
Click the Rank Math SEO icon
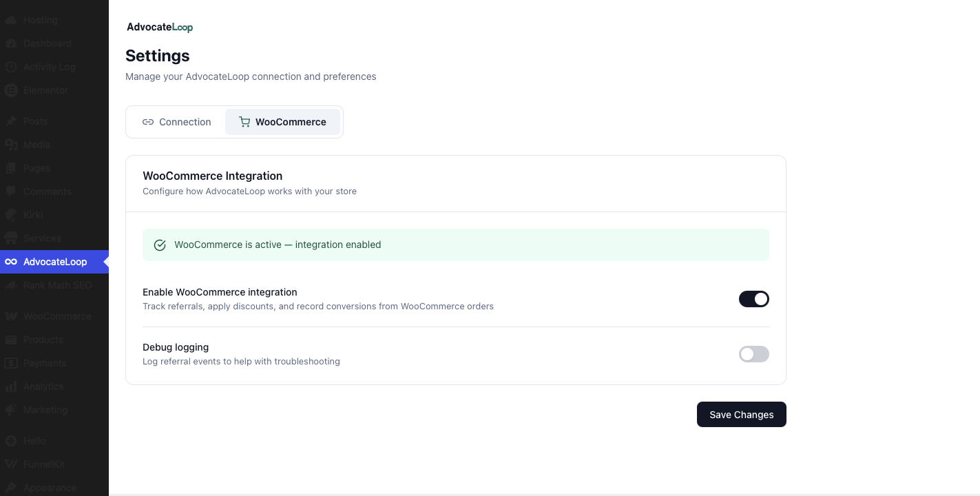pyautogui.click(x=11, y=285)
